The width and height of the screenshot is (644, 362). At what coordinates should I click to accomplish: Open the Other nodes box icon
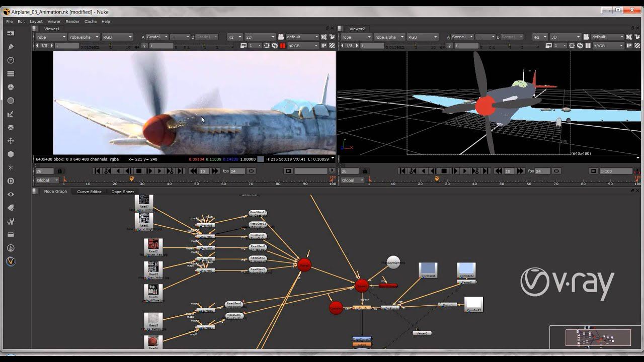tap(11, 235)
